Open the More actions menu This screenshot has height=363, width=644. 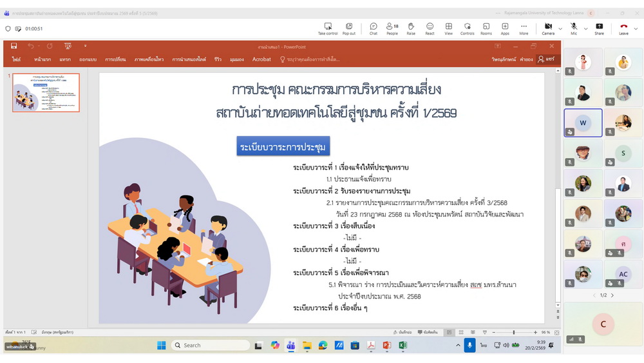click(524, 28)
